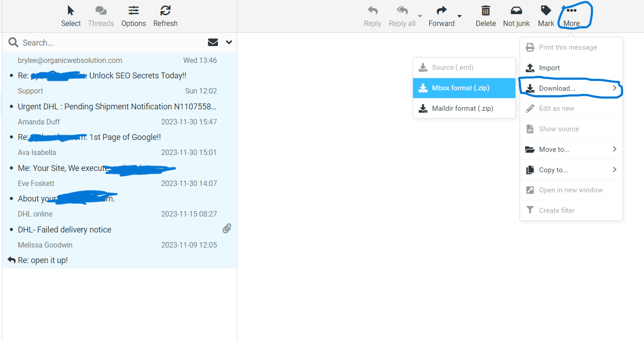644x341 pixels.
Task: Focus the Search input field
Action: [x=112, y=43]
